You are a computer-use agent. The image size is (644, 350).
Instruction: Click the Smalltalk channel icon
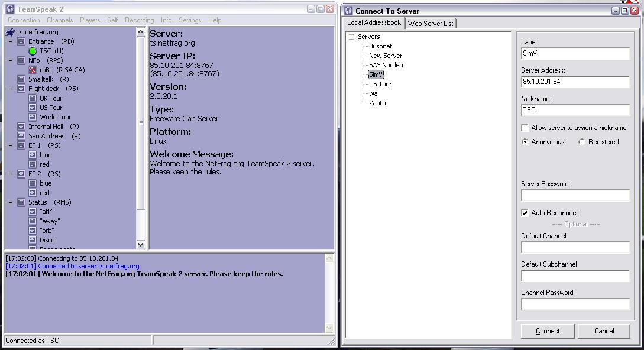point(21,79)
